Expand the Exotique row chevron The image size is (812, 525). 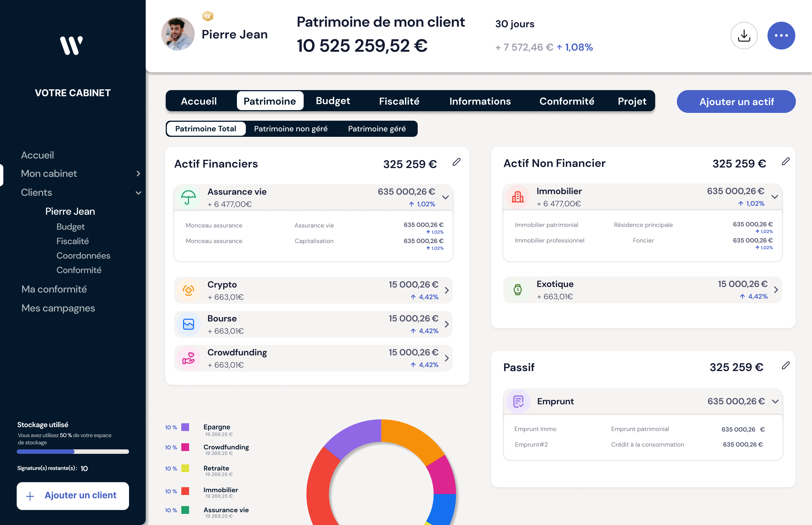[776, 290]
